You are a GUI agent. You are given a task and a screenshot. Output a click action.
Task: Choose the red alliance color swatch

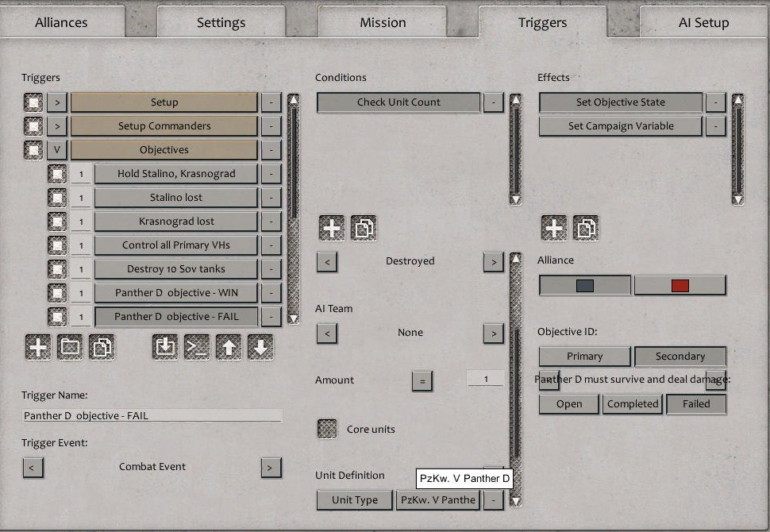(x=680, y=285)
